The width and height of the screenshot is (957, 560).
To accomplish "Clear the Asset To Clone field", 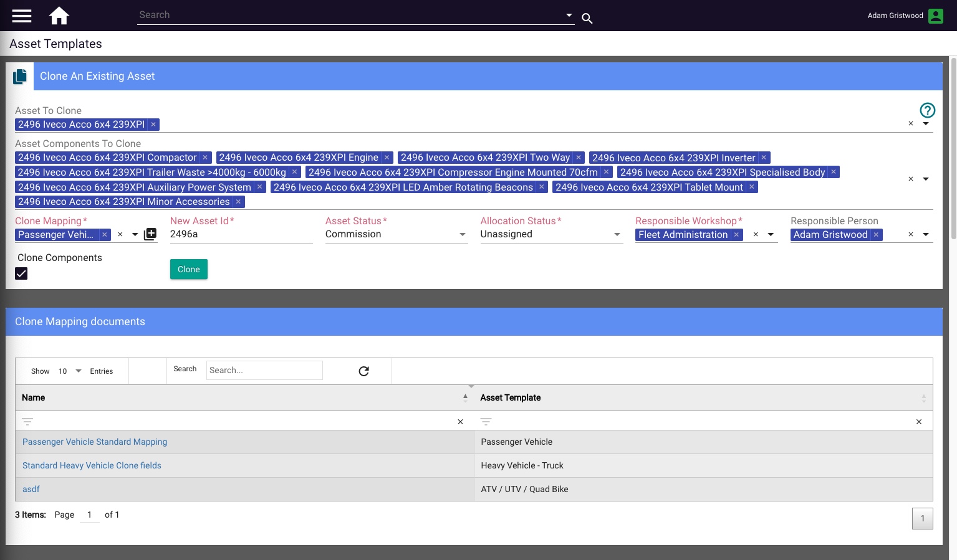I will point(911,123).
